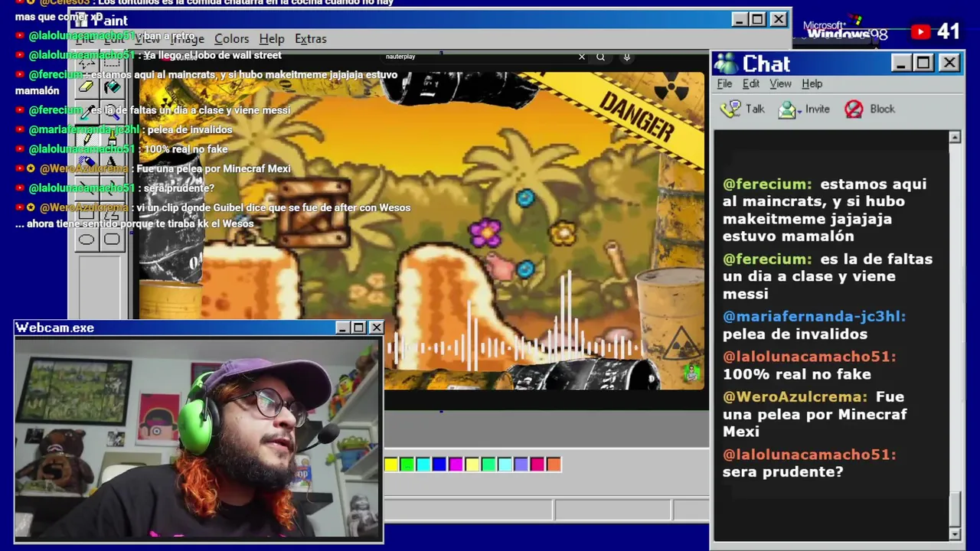Click the webcam video feed

click(198, 439)
